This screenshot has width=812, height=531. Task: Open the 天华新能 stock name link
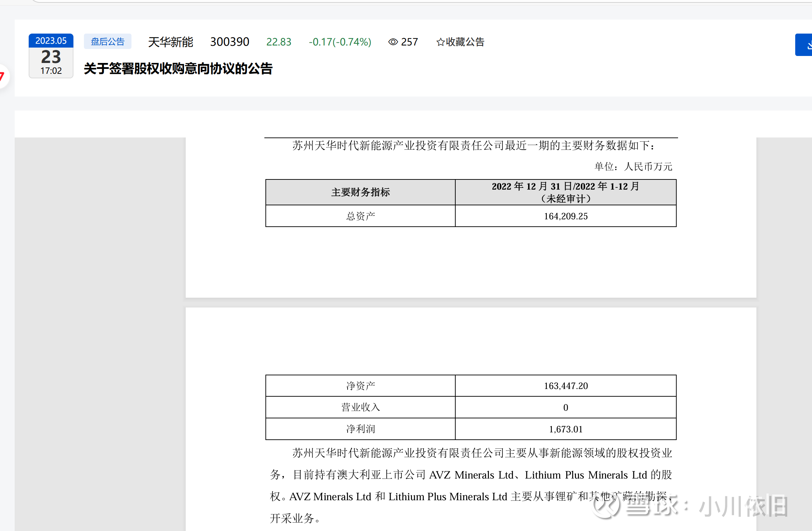click(170, 42)
